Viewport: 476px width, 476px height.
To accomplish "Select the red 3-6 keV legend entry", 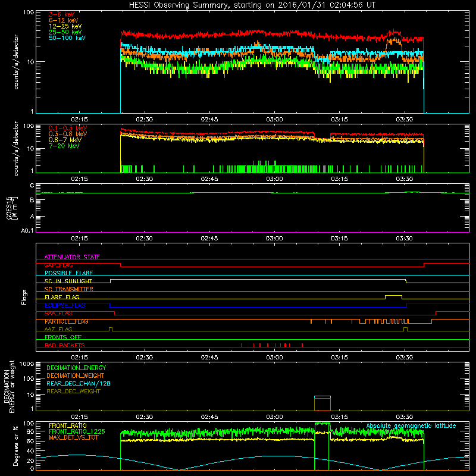I will pos(62,14).
